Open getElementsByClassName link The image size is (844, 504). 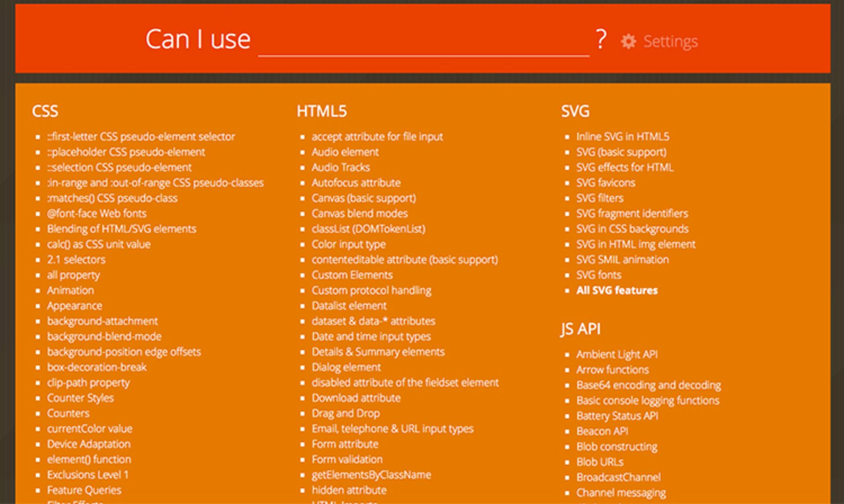371,475
